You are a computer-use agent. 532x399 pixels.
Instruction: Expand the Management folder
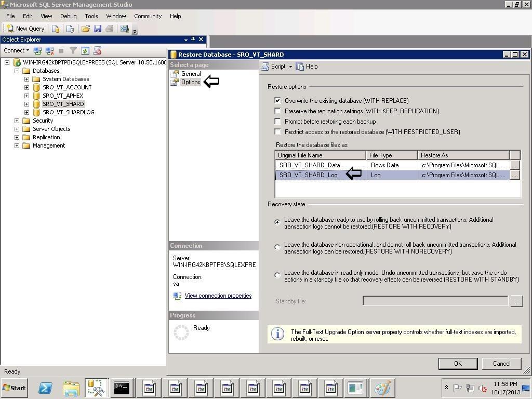[x=17, y=145]
